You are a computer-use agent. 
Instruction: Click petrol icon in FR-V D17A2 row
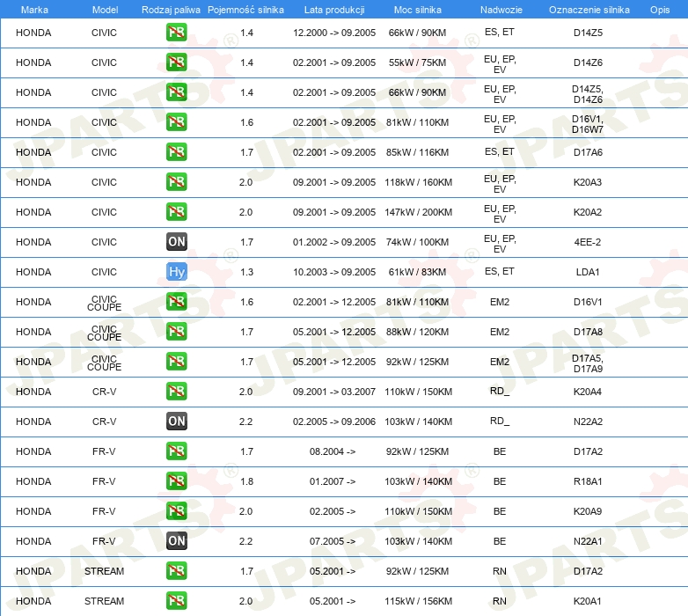click(176, 451)
